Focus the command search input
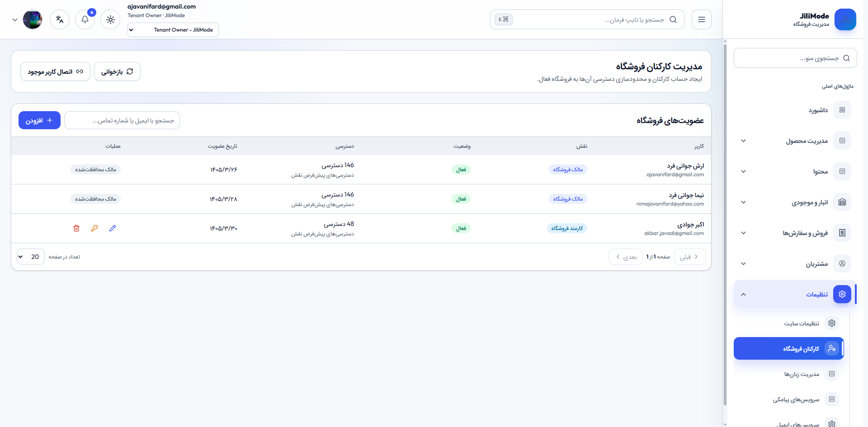The image size is (868, 427). pyautogui.click(x=588, y=19)
